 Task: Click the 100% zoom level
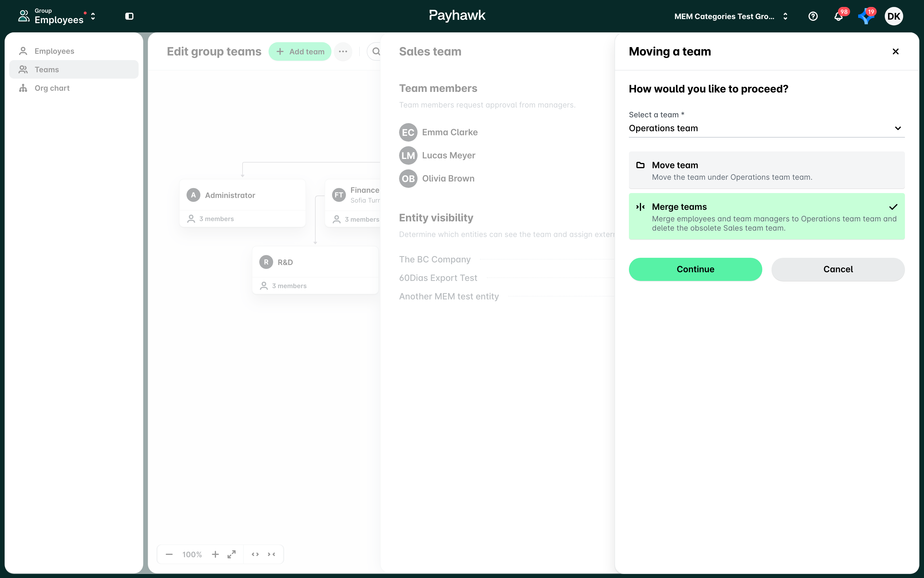192,554
